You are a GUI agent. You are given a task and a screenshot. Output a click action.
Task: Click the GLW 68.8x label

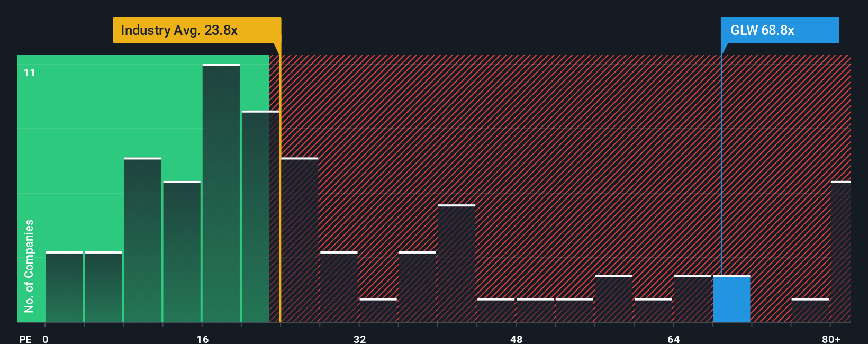pyautogui.click(x=780, y=30)
